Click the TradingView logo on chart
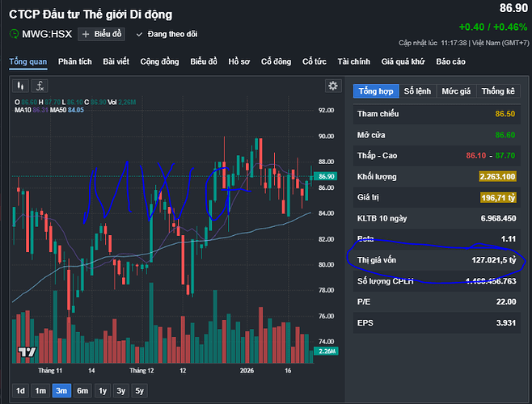 coord(27,351)
